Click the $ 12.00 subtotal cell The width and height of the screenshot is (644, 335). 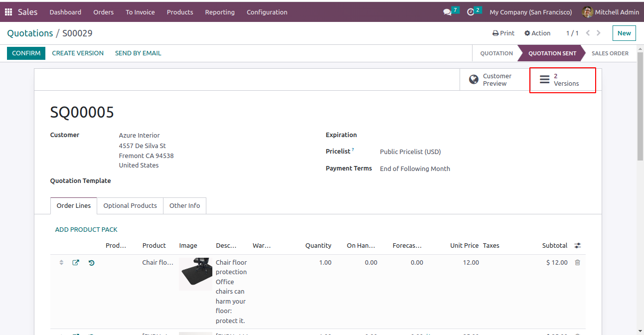[x=557, y=262]
